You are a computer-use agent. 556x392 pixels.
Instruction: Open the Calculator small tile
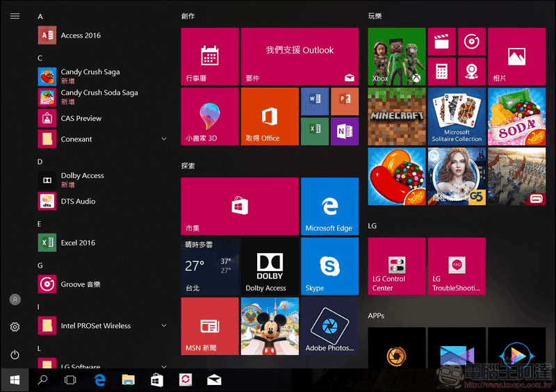[x=441, y=71]
